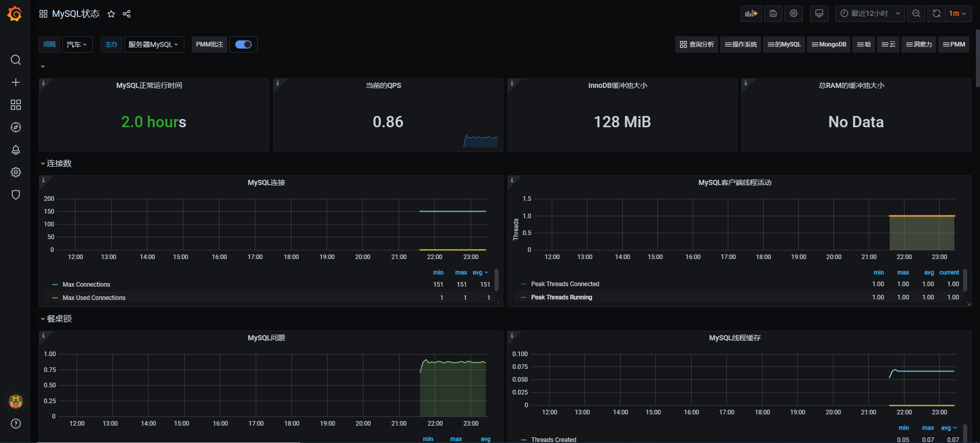
Task: Open MySQL连接 panel title menu
Action: coord(266,182)
